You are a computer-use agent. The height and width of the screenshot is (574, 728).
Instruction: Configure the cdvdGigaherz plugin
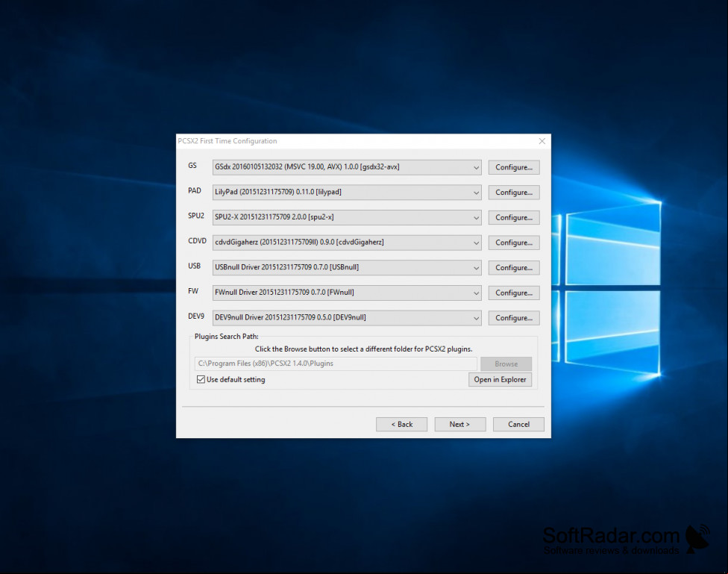(x=513, y=243)
